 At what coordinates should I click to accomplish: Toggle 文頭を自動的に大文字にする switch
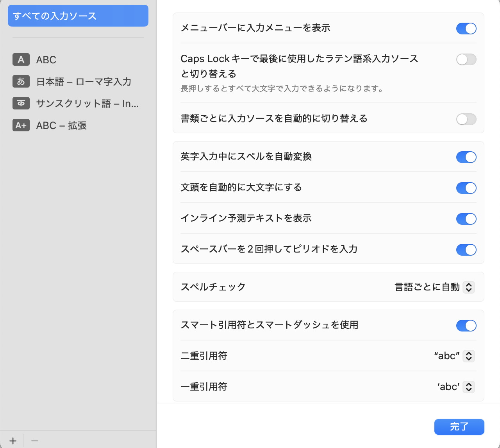pyautogui.click(x=466, y=188)
